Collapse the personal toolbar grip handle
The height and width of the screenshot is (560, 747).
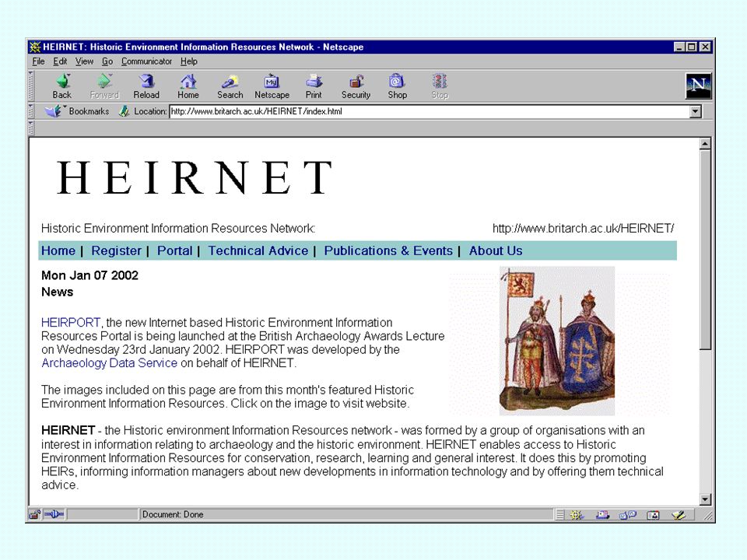click(31, 128)
